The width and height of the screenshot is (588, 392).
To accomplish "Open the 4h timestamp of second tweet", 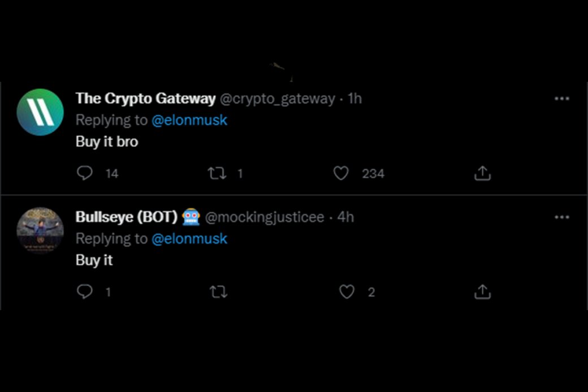I will (345, 217).
